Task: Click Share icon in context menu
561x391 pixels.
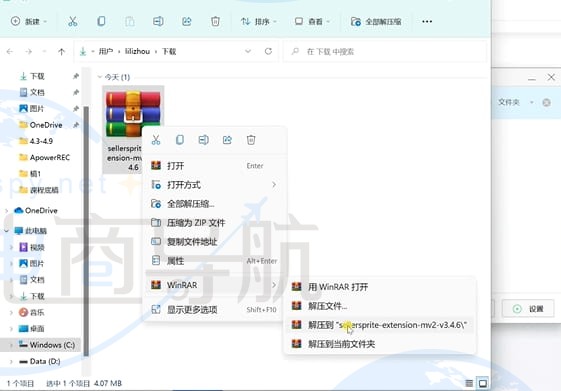Action: click(227, 140)
